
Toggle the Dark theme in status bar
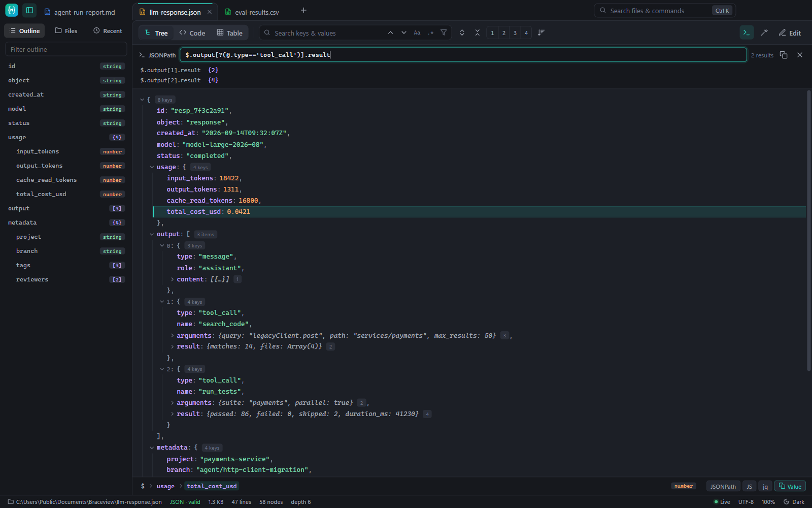[794, 502]
